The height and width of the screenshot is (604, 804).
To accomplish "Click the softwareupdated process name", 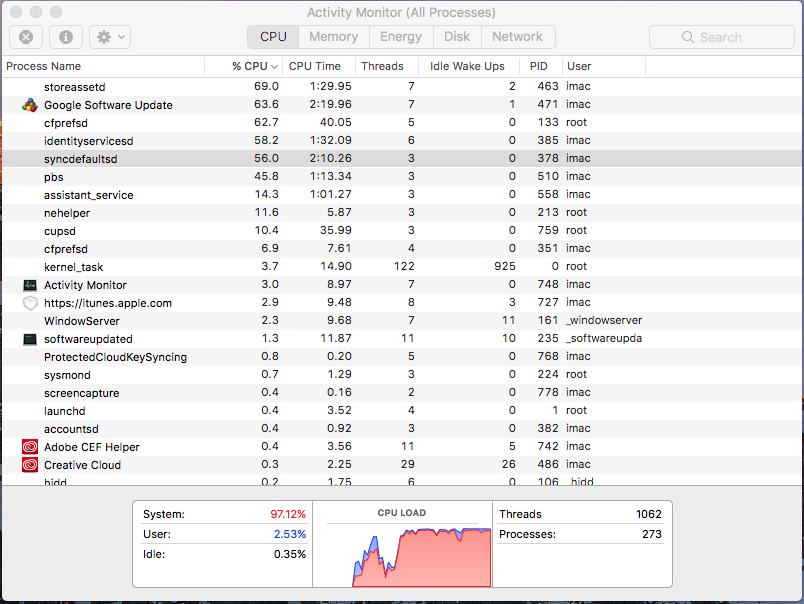I will [88, 339].
